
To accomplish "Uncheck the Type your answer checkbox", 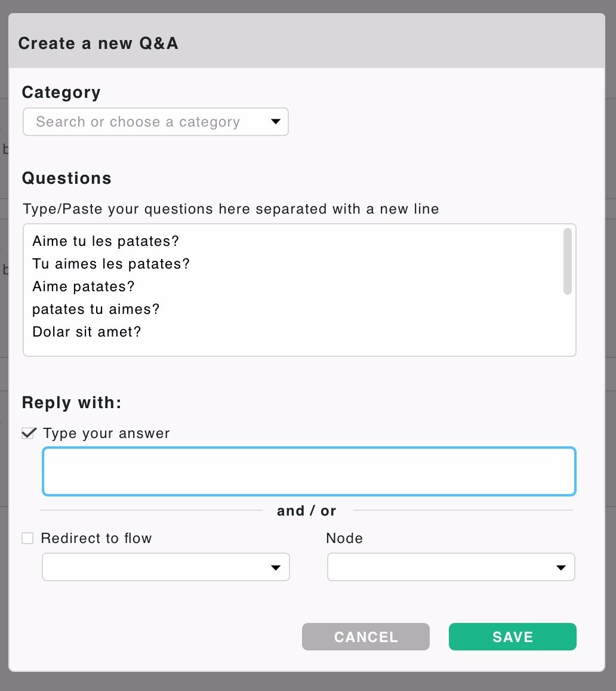I will click(x=27, y=433).
